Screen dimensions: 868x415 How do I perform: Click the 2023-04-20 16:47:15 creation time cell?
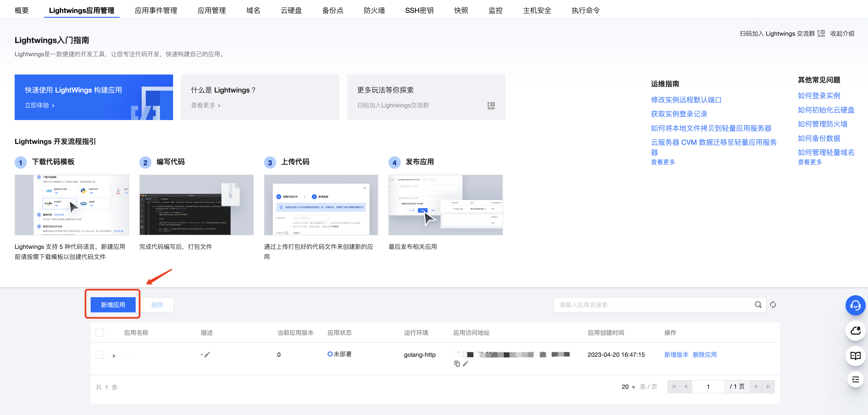tap(616, 355)
